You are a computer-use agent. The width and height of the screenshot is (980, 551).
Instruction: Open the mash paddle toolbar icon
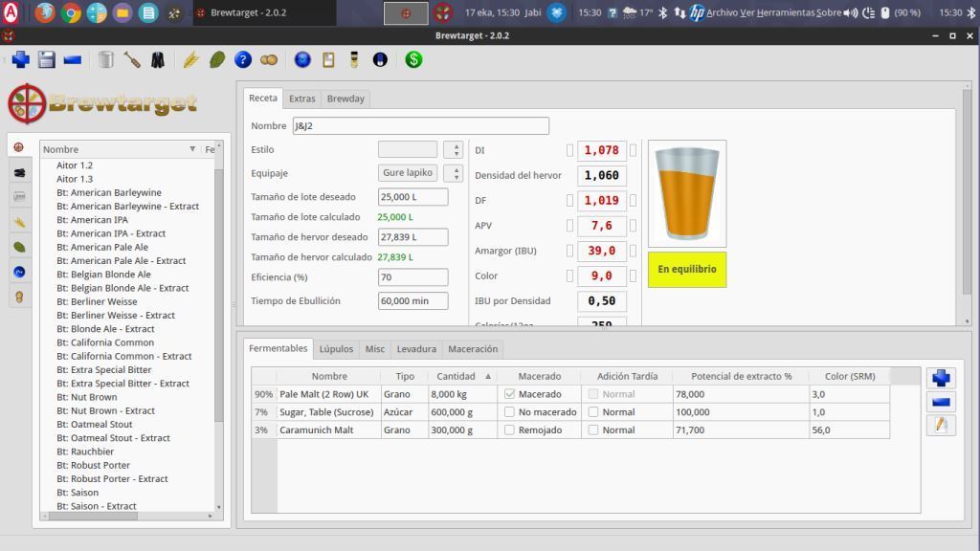pos(132,59)
